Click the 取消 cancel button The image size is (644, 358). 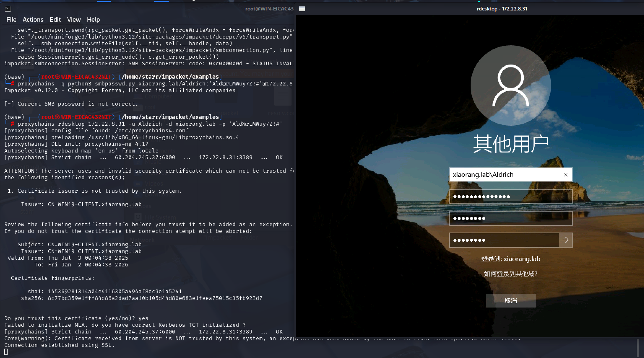pos(510,301)
